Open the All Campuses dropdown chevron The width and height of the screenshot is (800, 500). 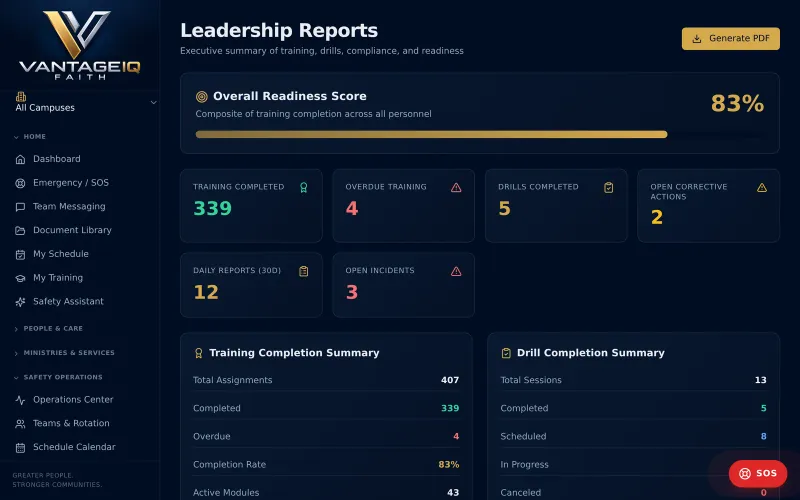point(153,103)
